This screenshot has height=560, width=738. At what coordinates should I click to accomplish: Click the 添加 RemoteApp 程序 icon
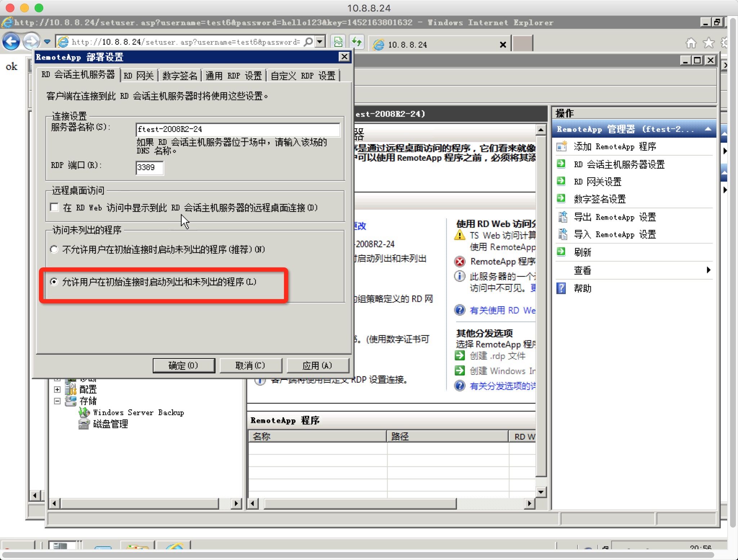561,146
